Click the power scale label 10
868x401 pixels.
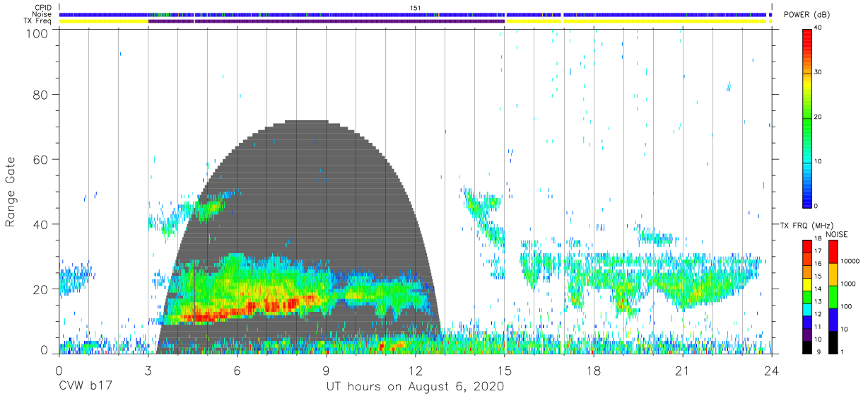[x=818, y=162]
